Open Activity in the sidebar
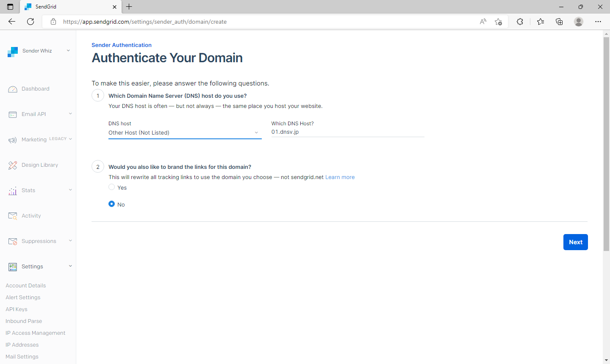The height and width of the screenshot is (364, 610). pos(31,216)
